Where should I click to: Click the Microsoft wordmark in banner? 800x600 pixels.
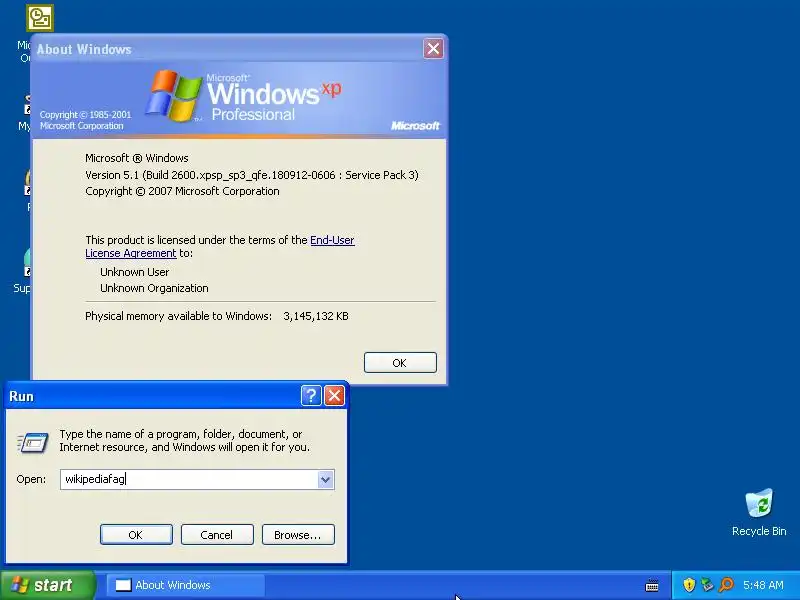415,126
